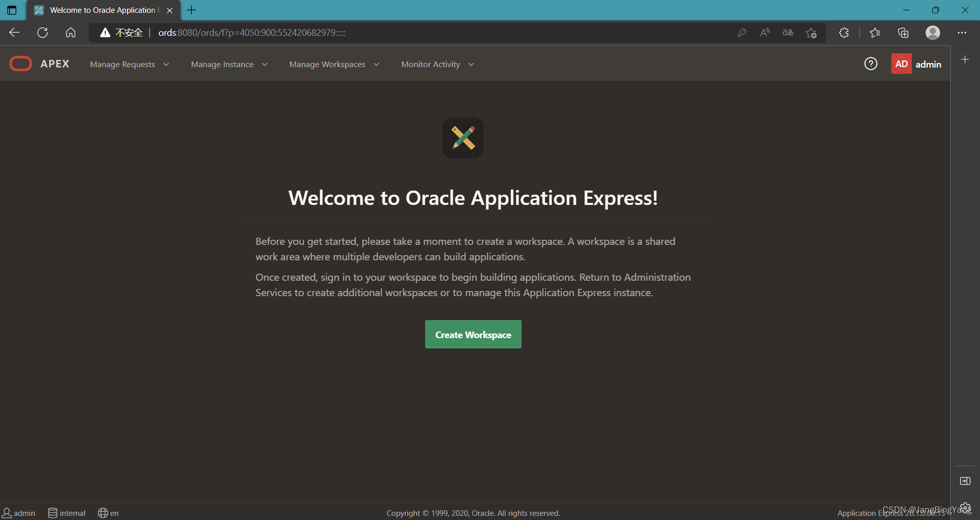Expand the Monitor Activity chevron
This screenshot has height=520, width=980.
click(x=471, y=64)
